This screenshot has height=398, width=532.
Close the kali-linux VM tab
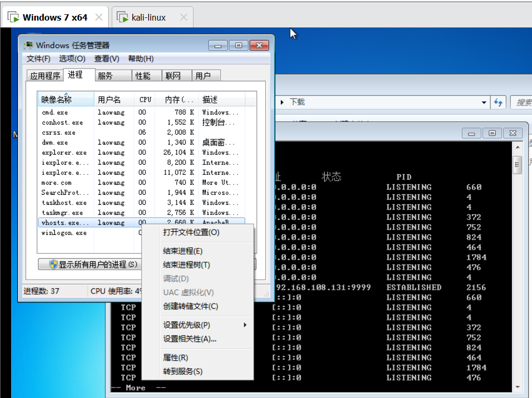(183, 17)
